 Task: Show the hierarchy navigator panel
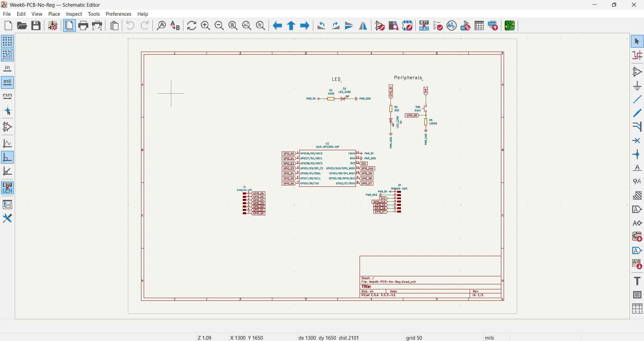[x=7, y=205]
